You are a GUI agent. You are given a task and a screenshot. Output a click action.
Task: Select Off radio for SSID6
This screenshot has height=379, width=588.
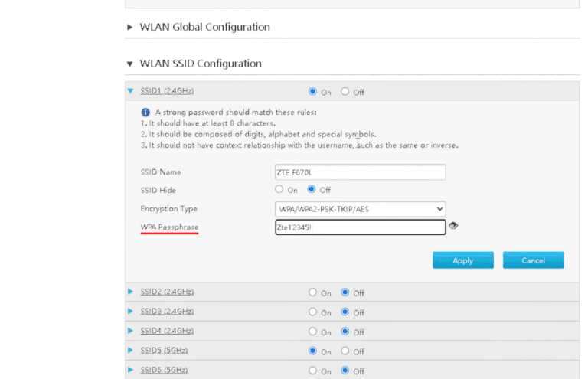pyautogui.click(x=345, y=371)
